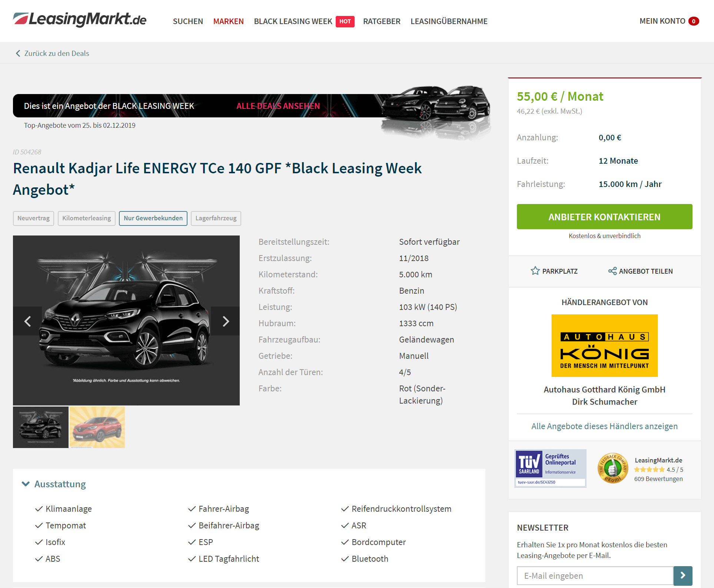Select the Nur Gewerbekunden tag
Viewport: 714px width, 588px height.
coord(153,218)
